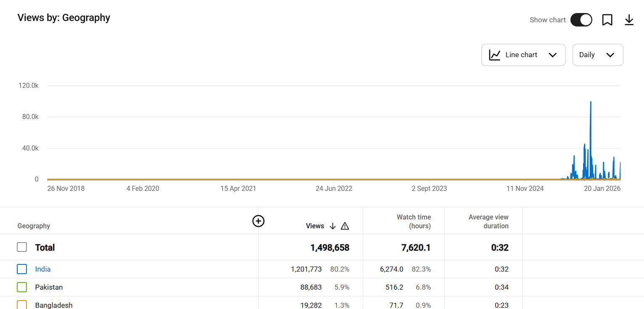Screen dimensions: 644x309
Task: Click the bookmark icon to save report
Action: (607, 20)
